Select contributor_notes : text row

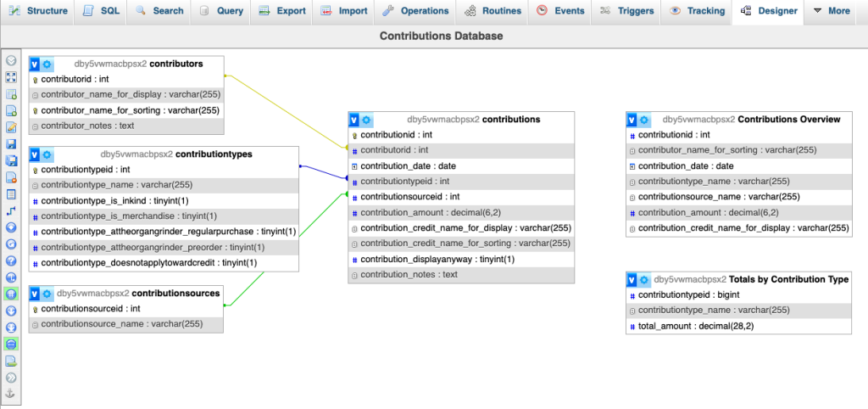[x=127, y=126]
